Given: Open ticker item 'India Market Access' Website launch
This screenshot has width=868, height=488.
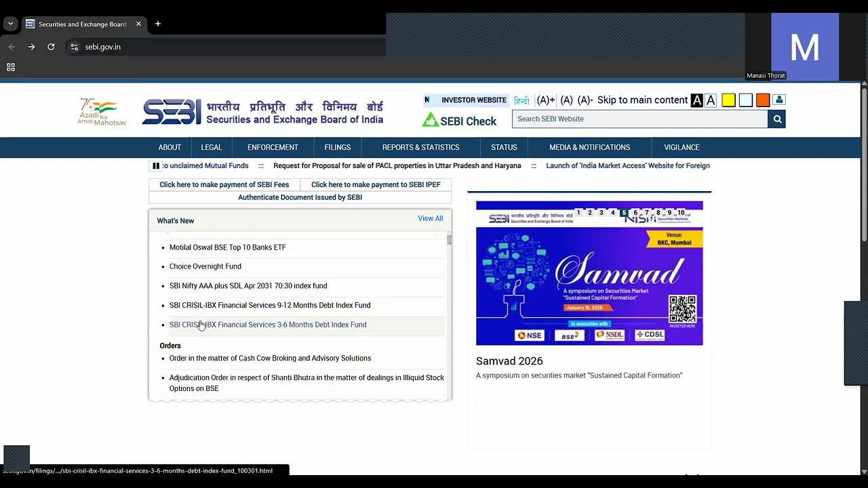Looking at the screenshot, I should coord(628,166).
